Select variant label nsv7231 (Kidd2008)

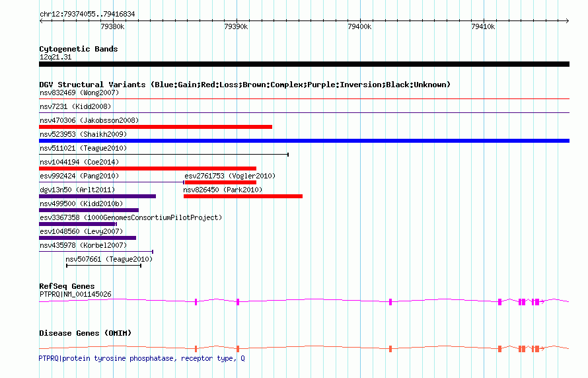[75, 106]
